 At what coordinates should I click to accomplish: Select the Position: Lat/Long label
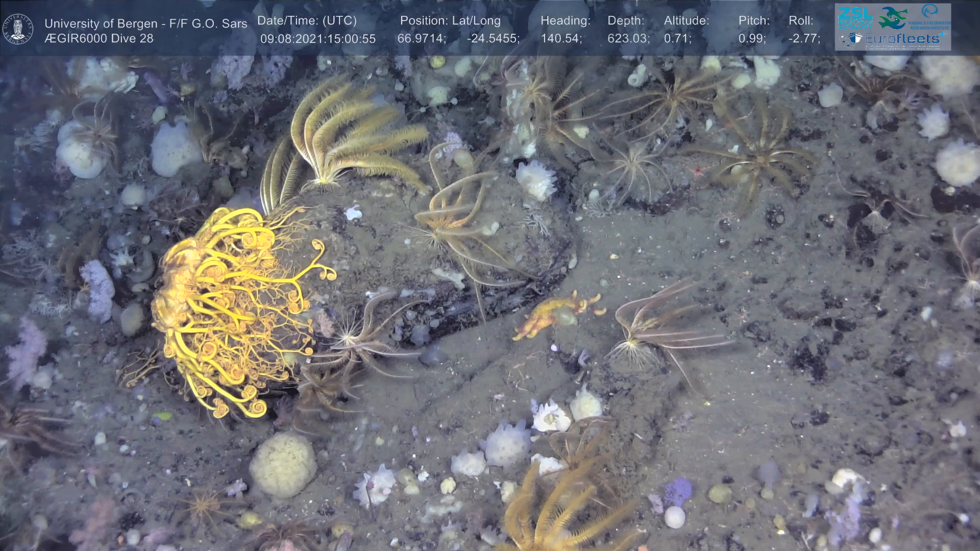(450, 21)
